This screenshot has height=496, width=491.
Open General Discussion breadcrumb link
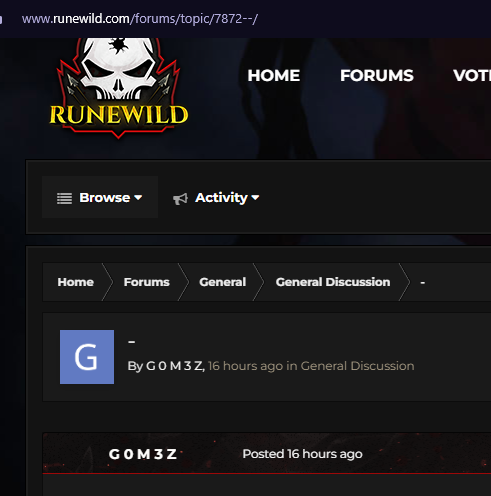333,282
